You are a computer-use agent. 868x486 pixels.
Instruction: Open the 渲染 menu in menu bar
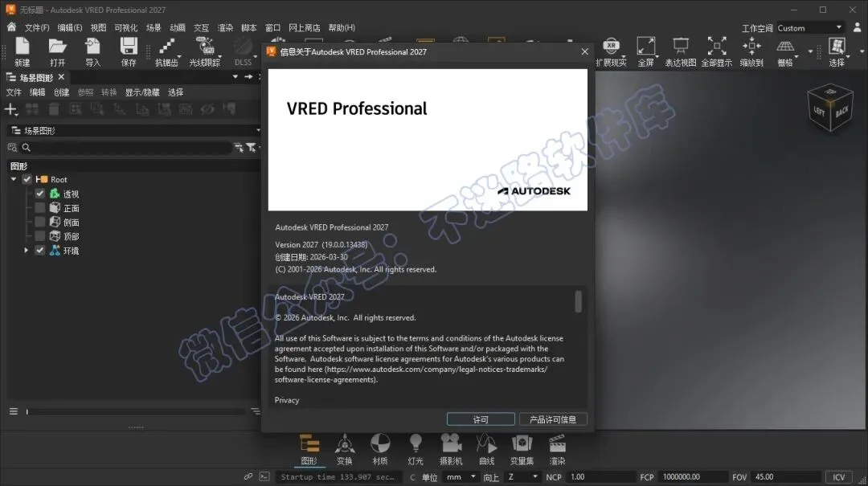(x=225, y=27)
